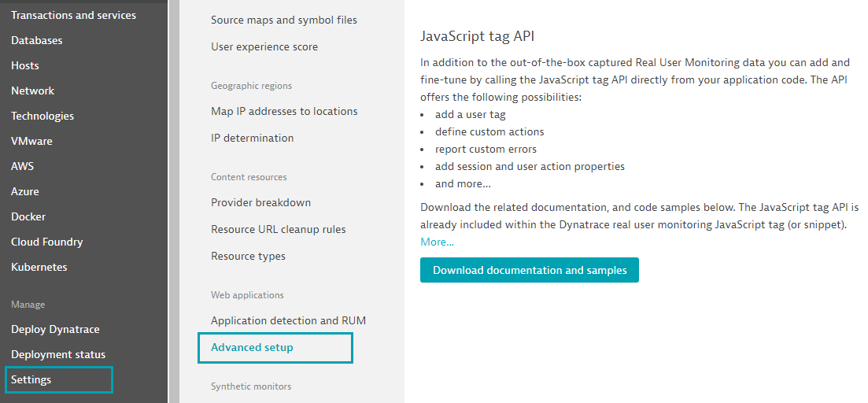Image resolution: width=868 pixels, height=403 pixels.
Task: Go to Databases in sidebar
Action: 37,40
